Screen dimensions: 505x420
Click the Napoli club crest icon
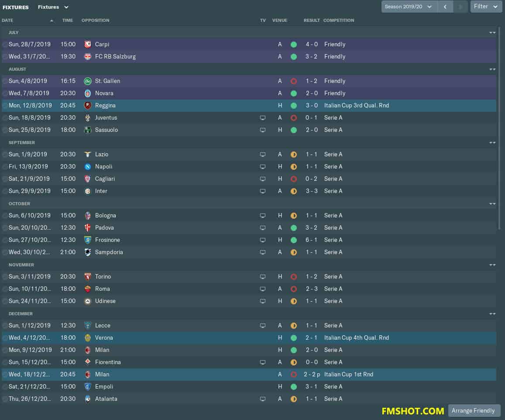tap(88, 167)
